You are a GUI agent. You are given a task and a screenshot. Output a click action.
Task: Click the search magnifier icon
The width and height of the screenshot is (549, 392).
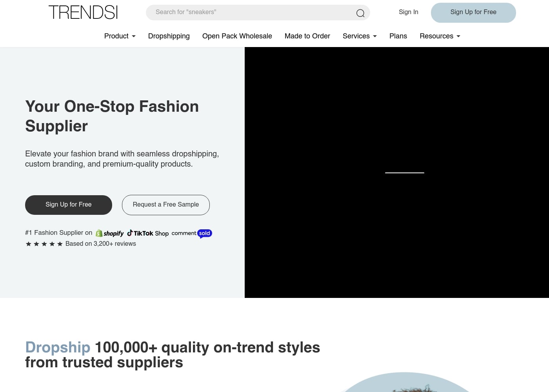360,13
